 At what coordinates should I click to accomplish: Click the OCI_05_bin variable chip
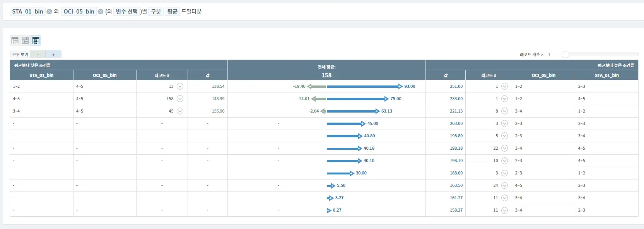(79, 12)
